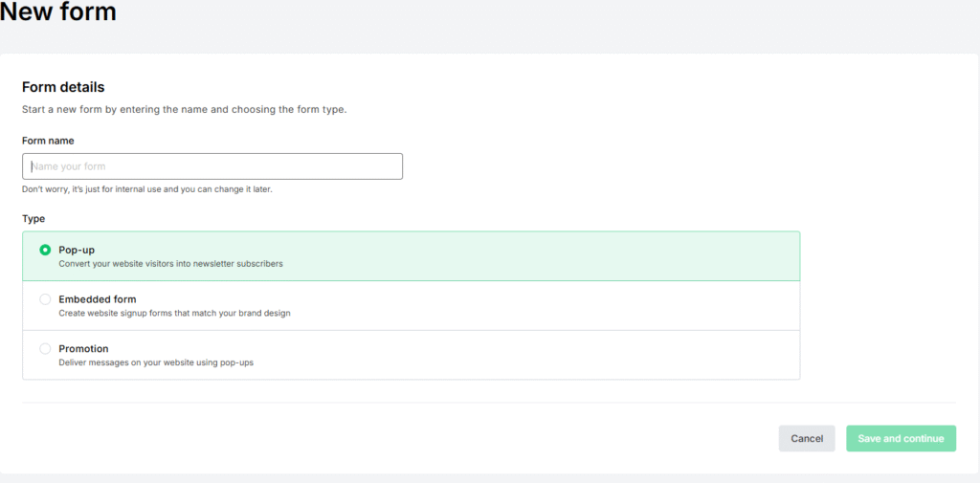Click 'Create website signup forms' description text
The image size is (980, 483).
pos(174,313)
